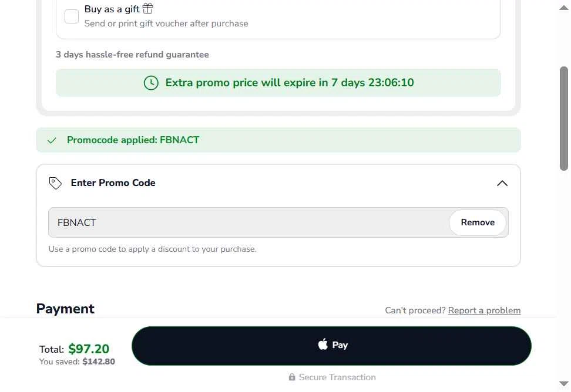Click the FBNACT promo code field

pyautogui.click(x=248, y=222)
